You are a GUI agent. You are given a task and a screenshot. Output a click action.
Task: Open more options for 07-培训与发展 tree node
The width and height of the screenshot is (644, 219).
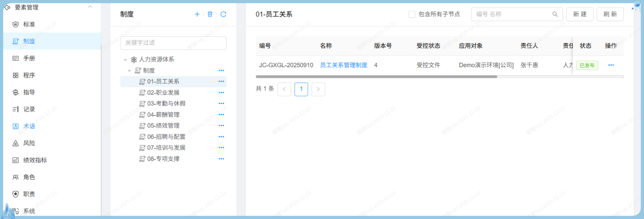pos(221,148)
